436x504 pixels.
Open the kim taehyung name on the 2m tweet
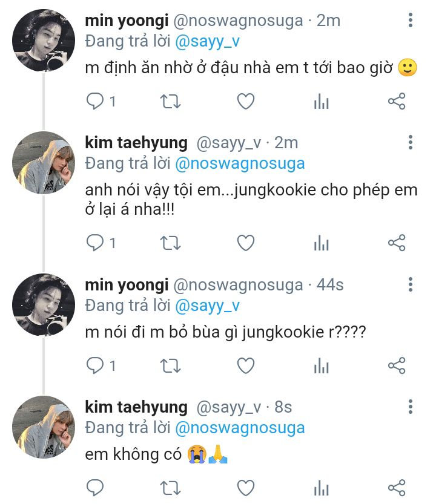[136, 143]
